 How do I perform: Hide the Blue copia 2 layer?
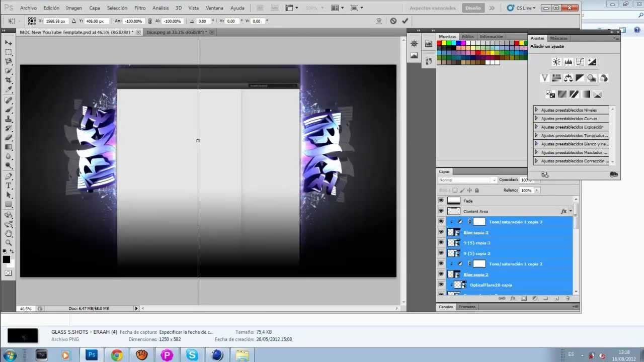[x=441, y=275]
